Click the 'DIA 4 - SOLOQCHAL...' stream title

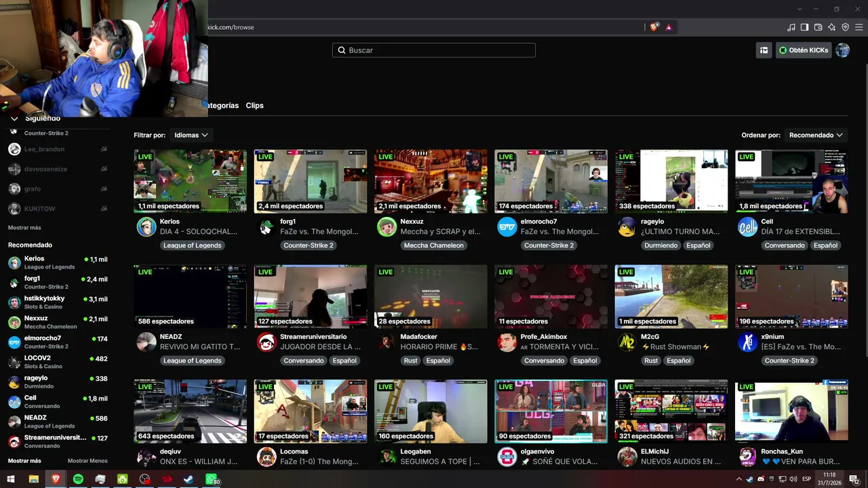click(199, 232)
